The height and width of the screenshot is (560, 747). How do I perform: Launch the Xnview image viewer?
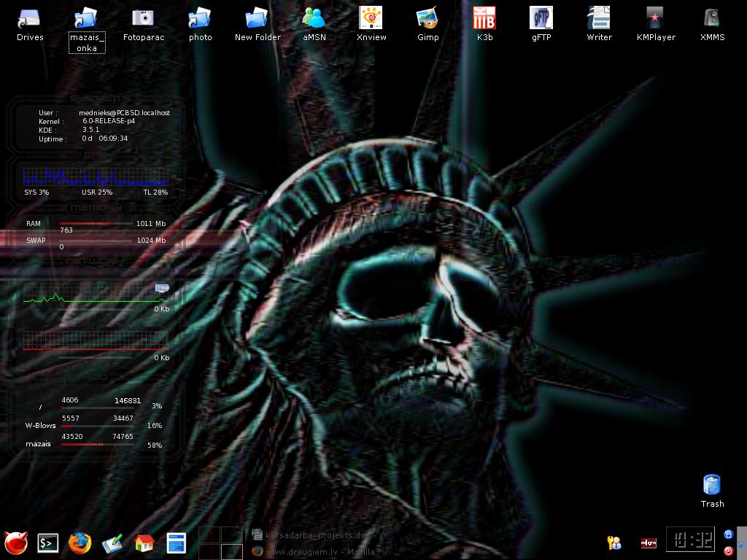tap(371, 25)
